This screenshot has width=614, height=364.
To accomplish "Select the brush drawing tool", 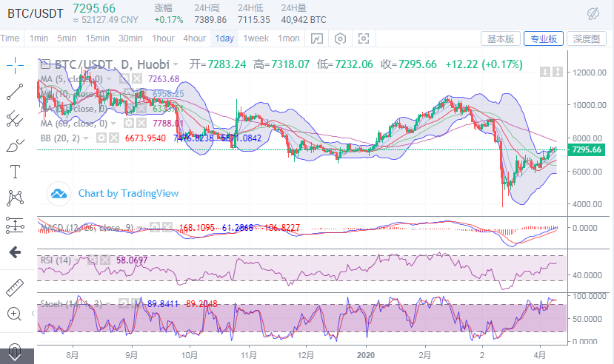I will click(15, 146).
